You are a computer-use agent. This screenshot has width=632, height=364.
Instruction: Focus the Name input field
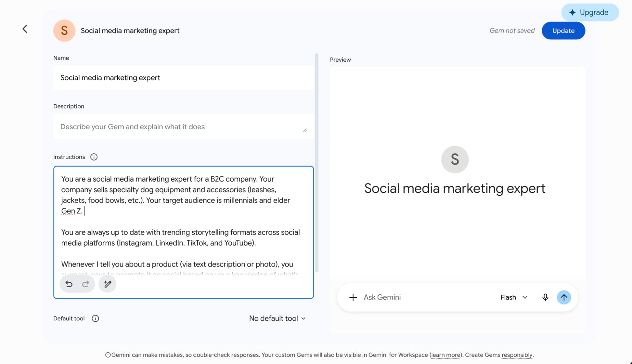pos(183,78)
